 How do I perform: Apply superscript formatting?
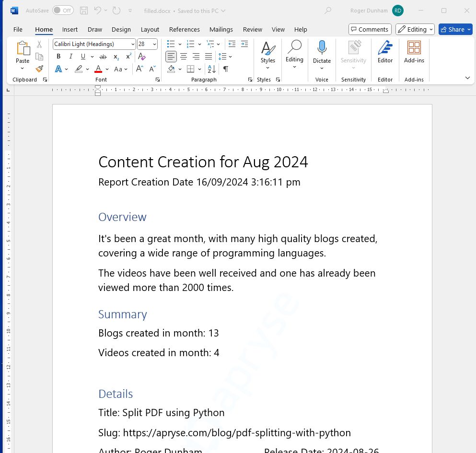pos(128,57)
